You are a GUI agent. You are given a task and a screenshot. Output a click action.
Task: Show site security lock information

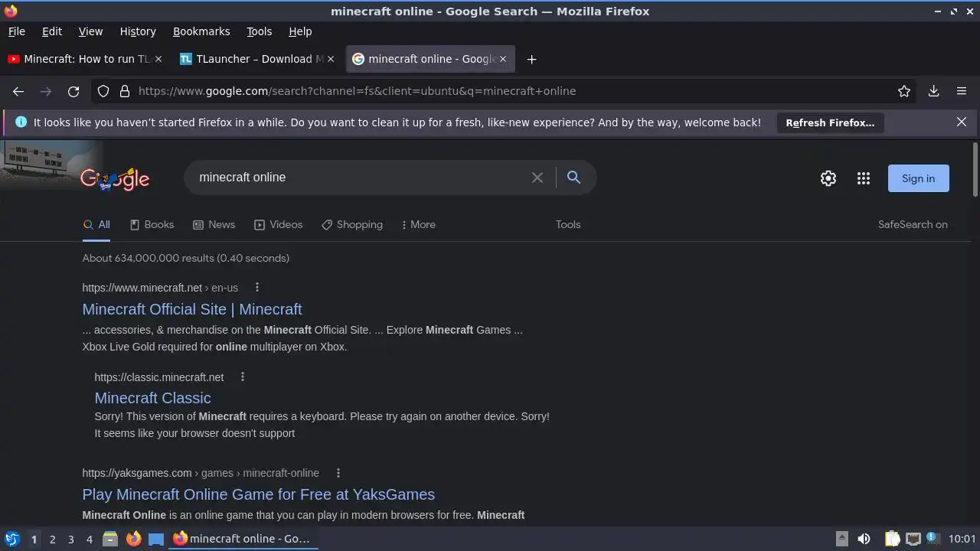[x=125, y=91]
